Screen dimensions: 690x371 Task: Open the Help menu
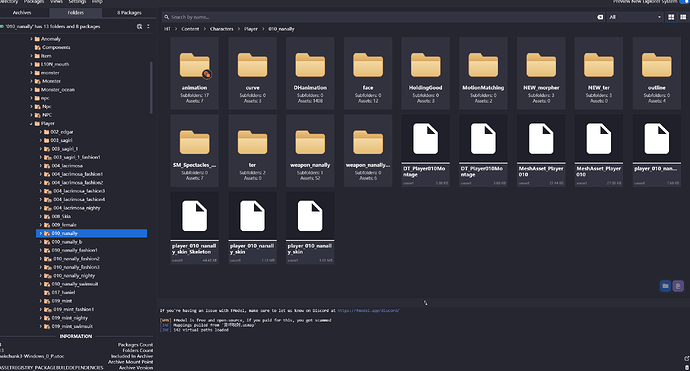97,2
